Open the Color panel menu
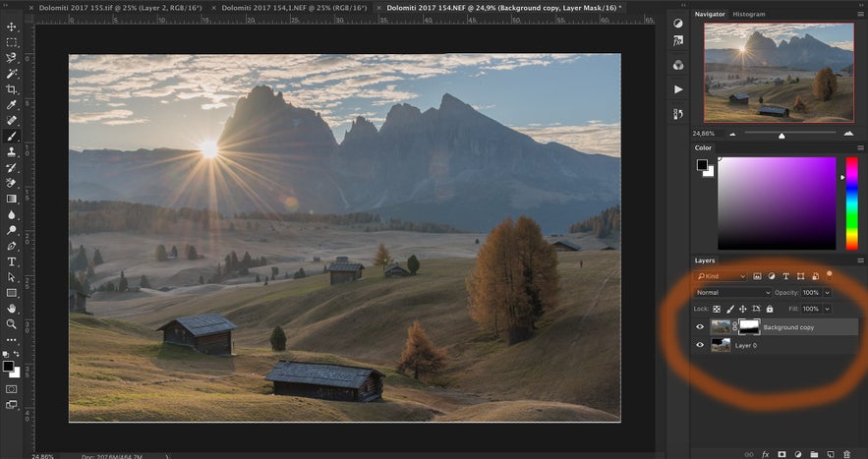 pos(860,147)
